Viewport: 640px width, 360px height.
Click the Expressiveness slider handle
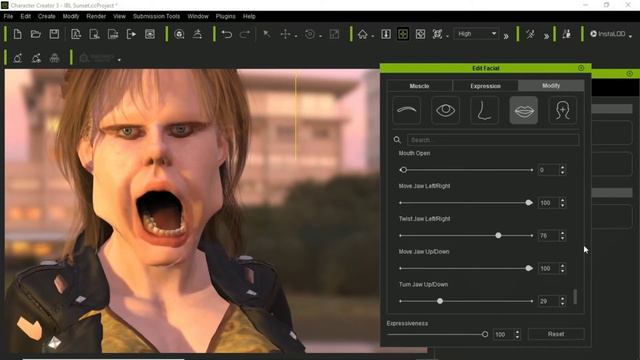coord(485,334)
